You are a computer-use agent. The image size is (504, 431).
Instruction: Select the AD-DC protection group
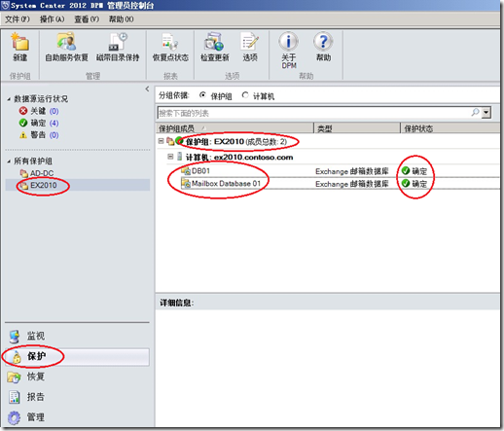click(37, 173)
